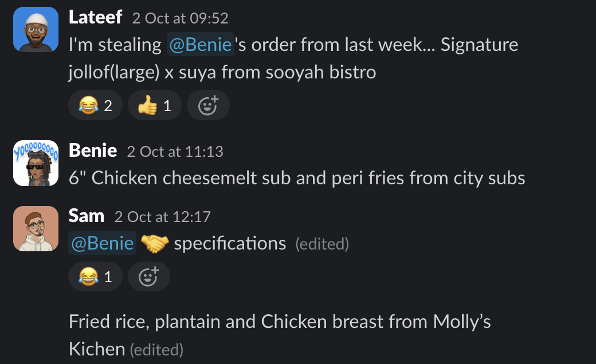The height and width of the screenshot is (364, 596).
Task: Click the @Benie mention in Sam's message
Action: [102, 243]
